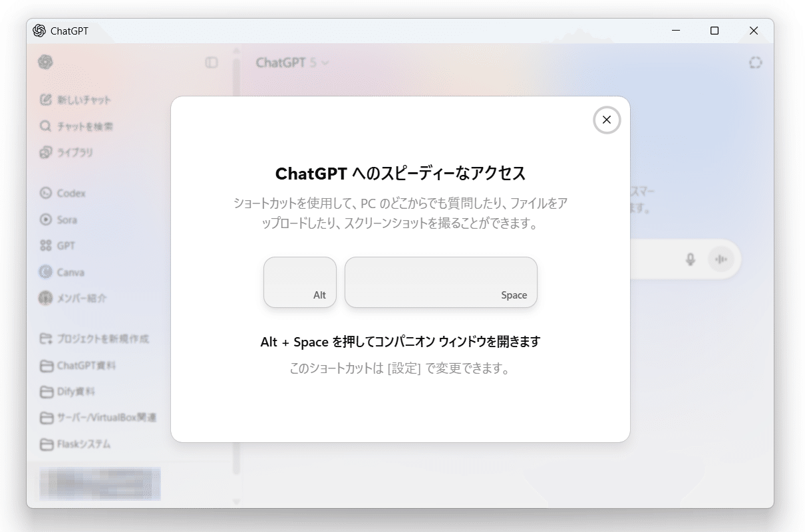Open Codex from sidebar
Image resolution: width=805 pixels, height=532 pixels.
point(63,194)
